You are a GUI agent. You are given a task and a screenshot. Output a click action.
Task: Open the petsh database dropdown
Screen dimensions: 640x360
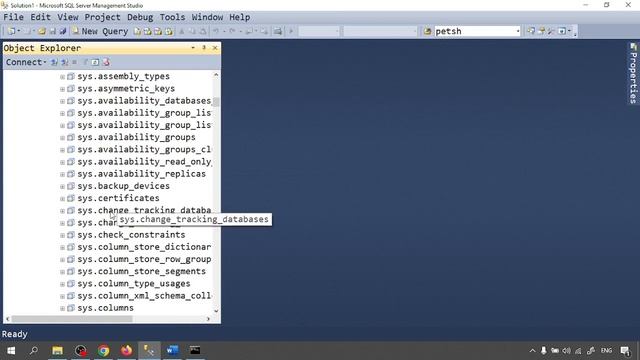[518, 31]
